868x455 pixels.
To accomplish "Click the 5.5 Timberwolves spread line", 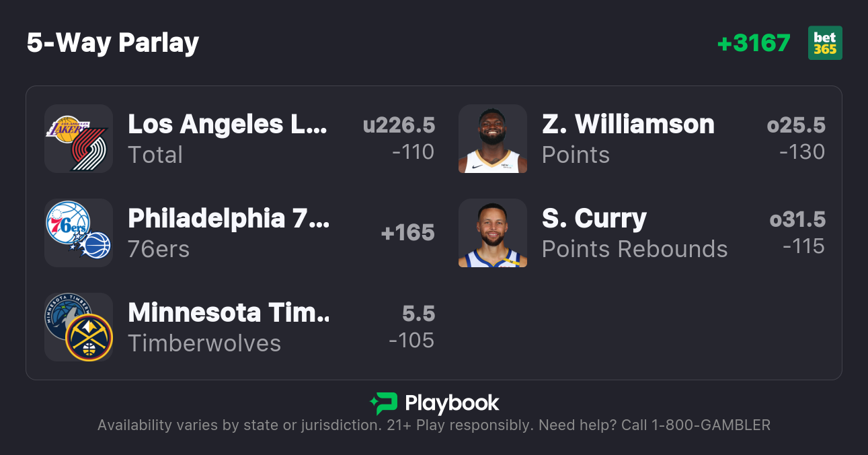I will click(418, 314).
